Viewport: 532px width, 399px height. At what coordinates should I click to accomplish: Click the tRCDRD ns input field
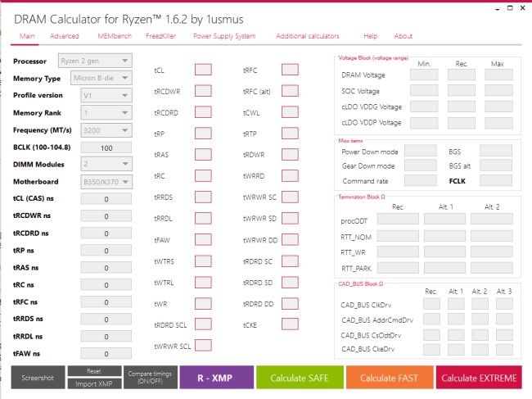(106, 234)
